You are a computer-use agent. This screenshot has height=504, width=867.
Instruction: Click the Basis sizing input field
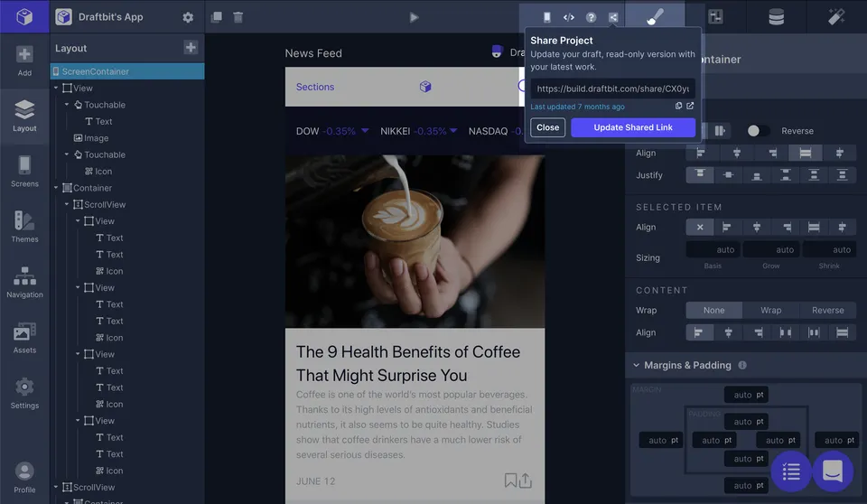tap(713, 249)
